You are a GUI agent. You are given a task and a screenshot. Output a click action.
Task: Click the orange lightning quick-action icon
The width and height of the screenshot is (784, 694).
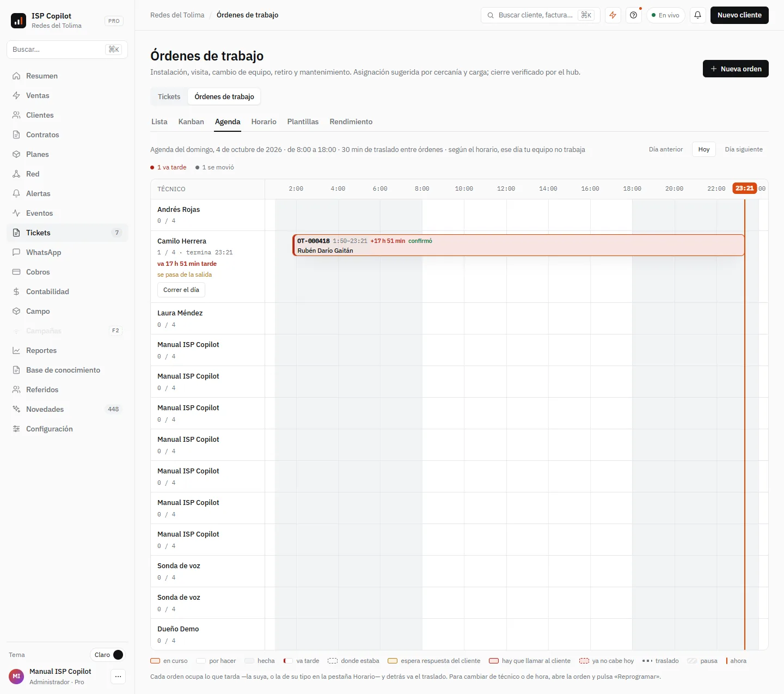tap(613, 15)
